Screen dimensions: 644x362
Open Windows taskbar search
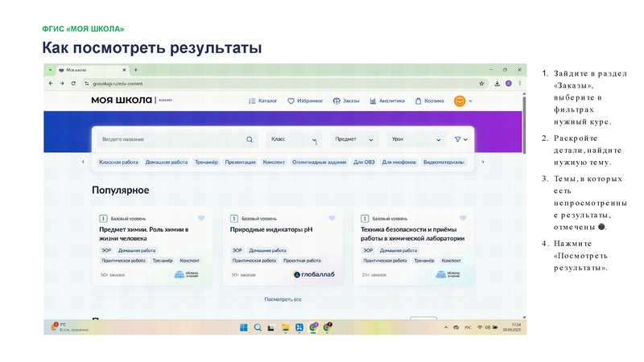coord(258,327)
